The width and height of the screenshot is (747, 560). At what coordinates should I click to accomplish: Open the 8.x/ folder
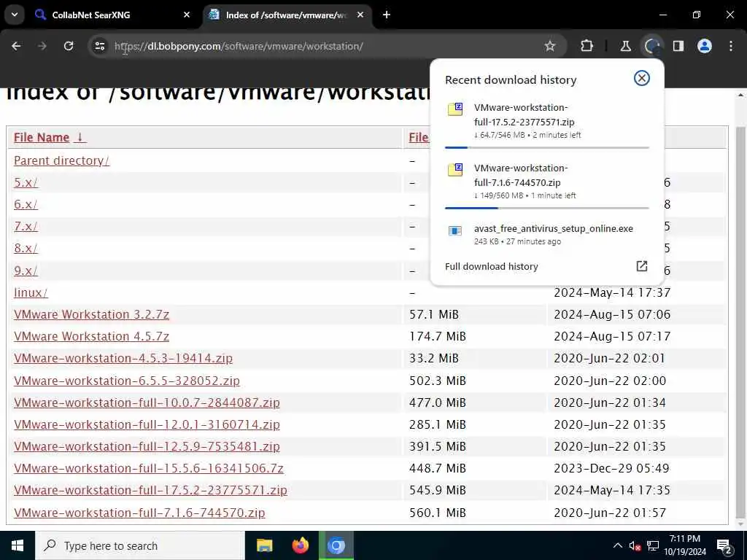[26, 248]
